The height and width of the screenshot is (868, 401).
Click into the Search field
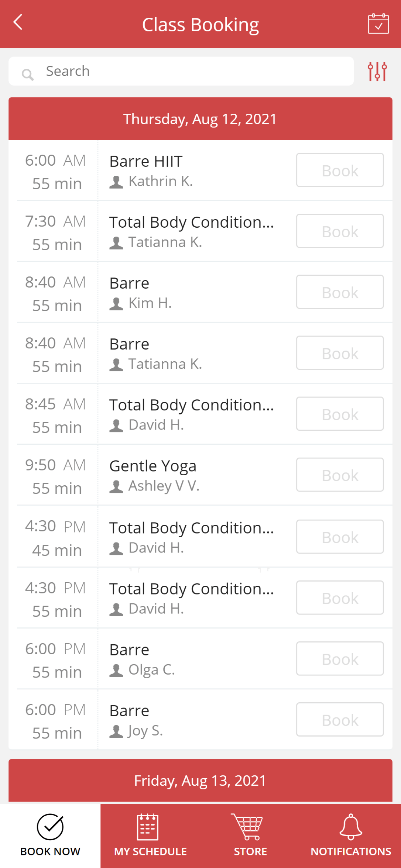click(x=181, y=71)
